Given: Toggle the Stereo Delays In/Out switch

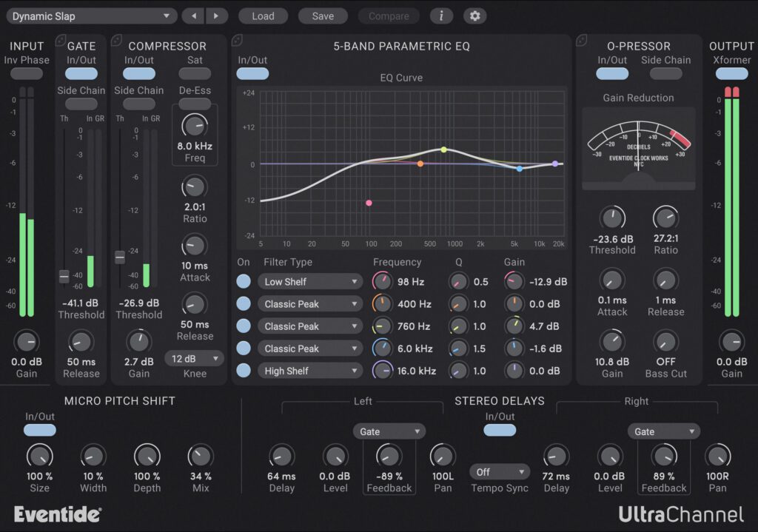Looking at the screenshot, I should tap(500, 430).
